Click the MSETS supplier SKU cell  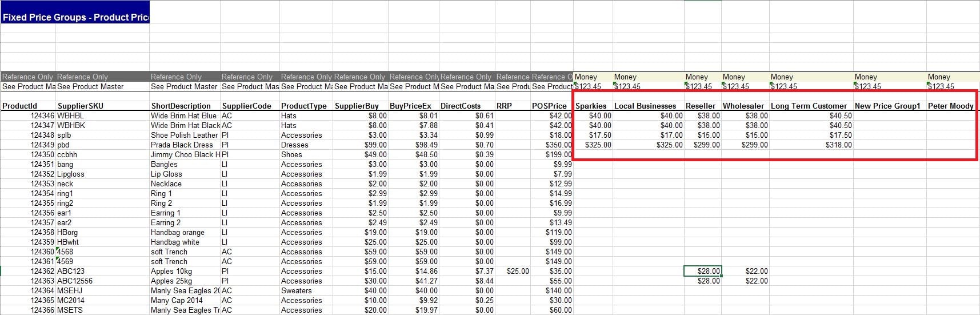point(103,310)
